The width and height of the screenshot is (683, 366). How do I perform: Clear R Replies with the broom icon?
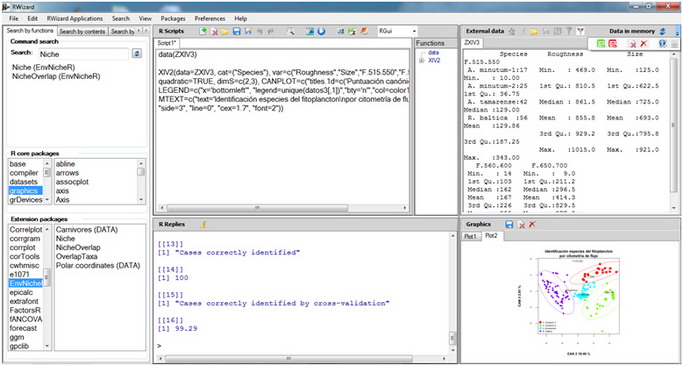(x=203, y=224)
